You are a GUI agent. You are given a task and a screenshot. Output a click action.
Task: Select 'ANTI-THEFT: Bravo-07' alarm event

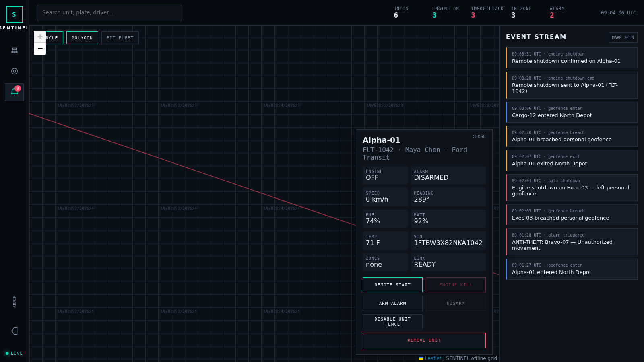(572, 242)
